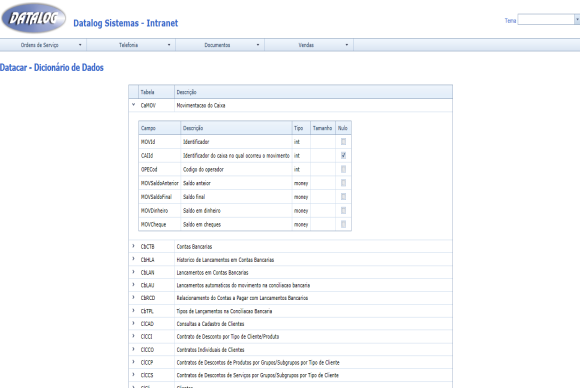
Task: Toggle Nulo checkbox for OPECod
Action: click(343, 169)
